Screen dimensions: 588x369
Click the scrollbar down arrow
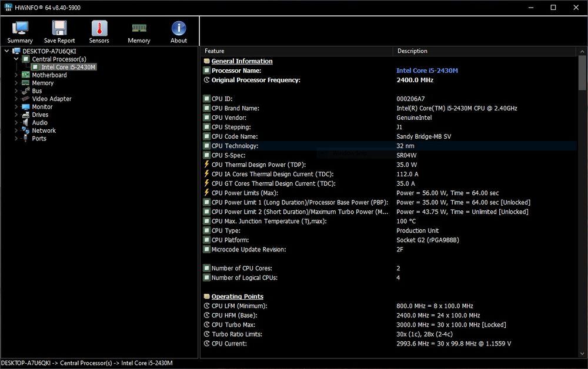click(x=582, y=353)
